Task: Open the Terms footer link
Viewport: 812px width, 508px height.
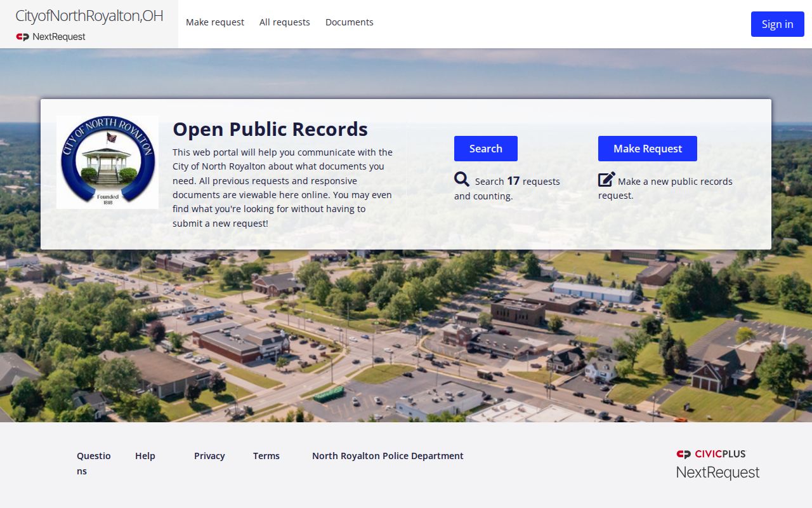Action: (266, 456)
